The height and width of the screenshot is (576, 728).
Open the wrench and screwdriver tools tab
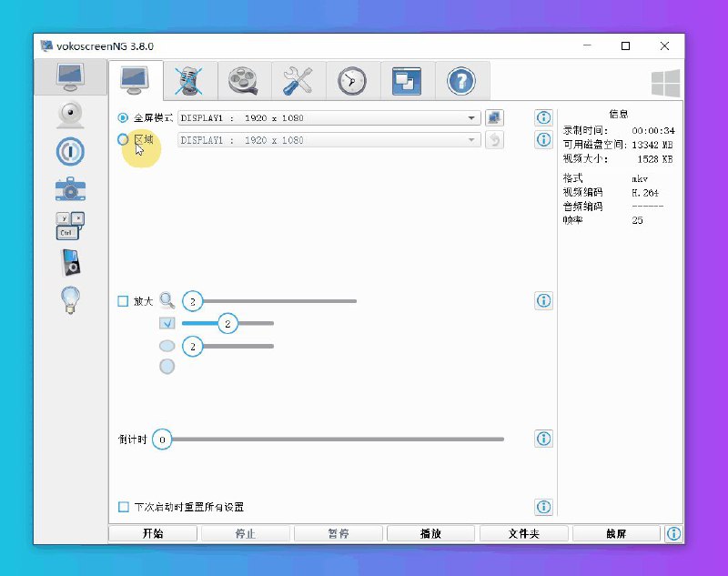tap(298, 80)
